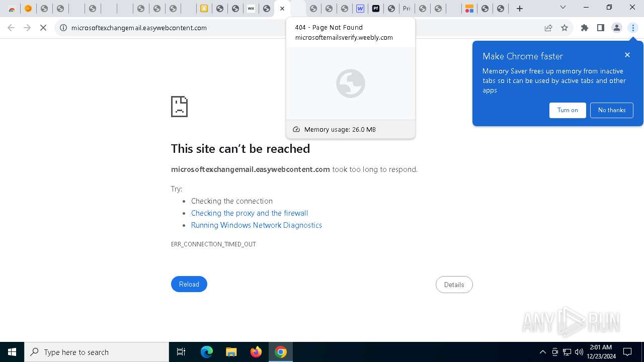
Task: Select the ERR_CONNECTION_TIMED_OUT text
Action: point(213,244)
